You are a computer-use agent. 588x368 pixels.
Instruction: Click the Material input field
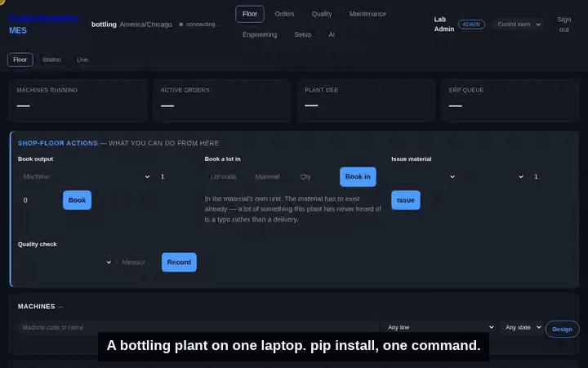pyautogui.click(x=271, y=177)
